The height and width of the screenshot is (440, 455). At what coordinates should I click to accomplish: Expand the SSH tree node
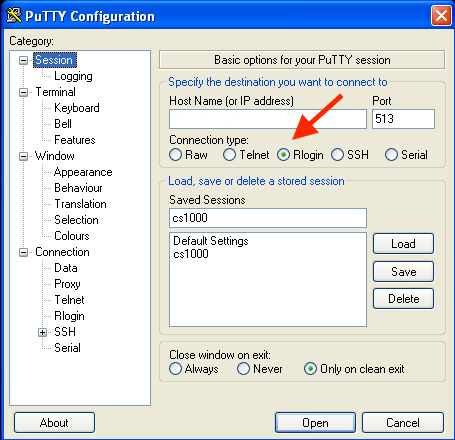pyautogui.click(x=42, y=332)
